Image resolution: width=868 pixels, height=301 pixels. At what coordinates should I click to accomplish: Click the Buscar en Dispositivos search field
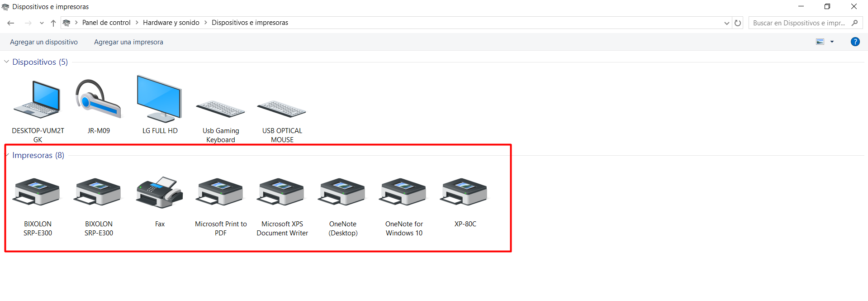click(799, 23)
